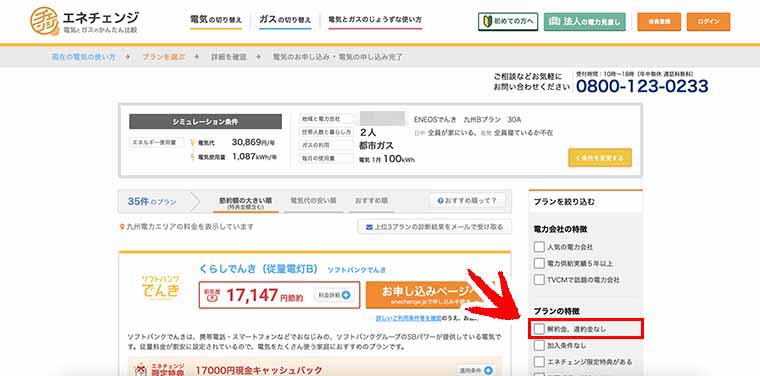Click the orange ログイン button
The image size is (760, 376).
708,22
